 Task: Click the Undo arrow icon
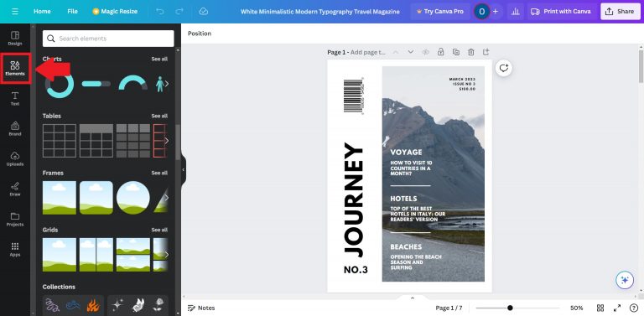coord(160,12)
